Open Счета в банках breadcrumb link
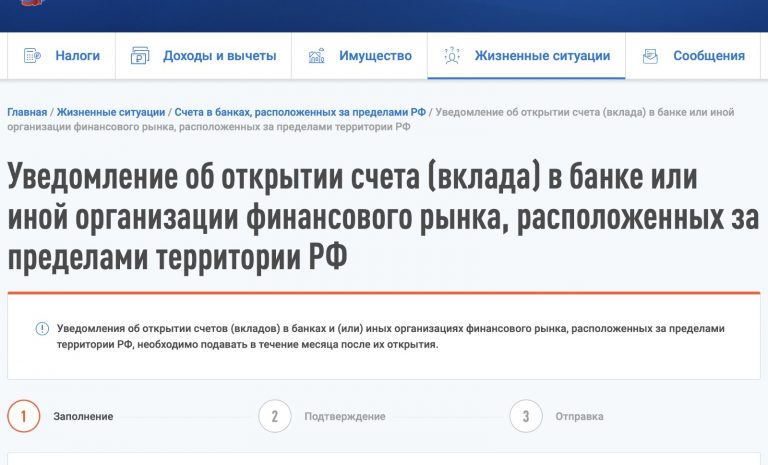Image resolution: width=768 pixels, height=465 pixels. [x=300, y=112]
